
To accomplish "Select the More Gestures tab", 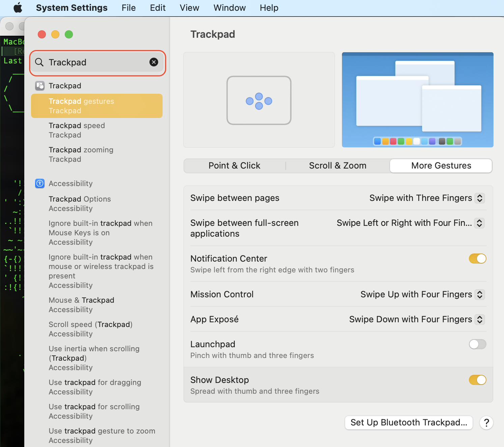I will click(441, 166).
